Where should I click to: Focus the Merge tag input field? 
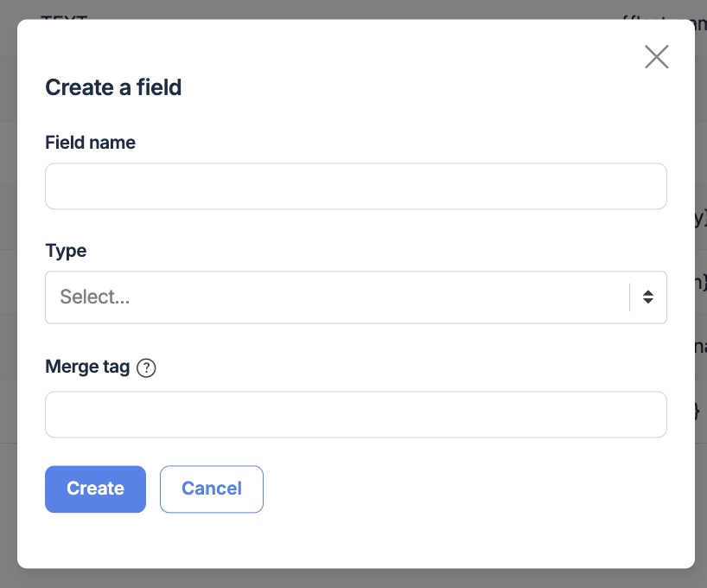(356, 415)
